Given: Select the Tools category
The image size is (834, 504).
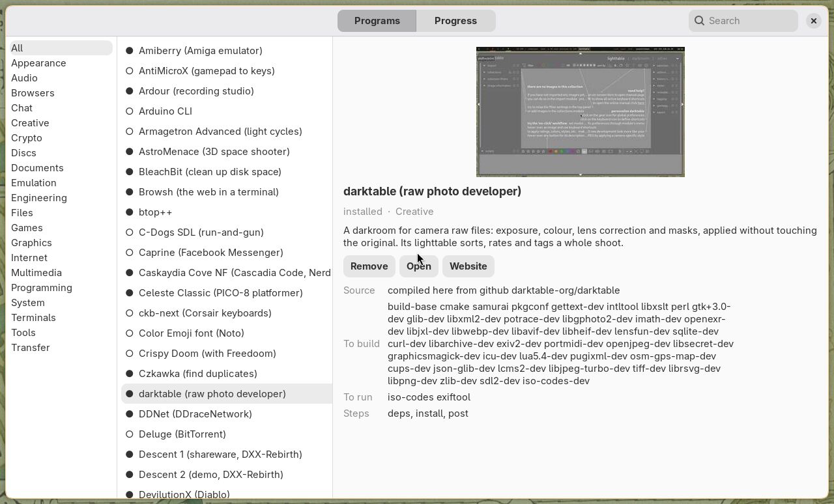Looking at the screenshot, I should pyautogui.click(x=61, y=333).
